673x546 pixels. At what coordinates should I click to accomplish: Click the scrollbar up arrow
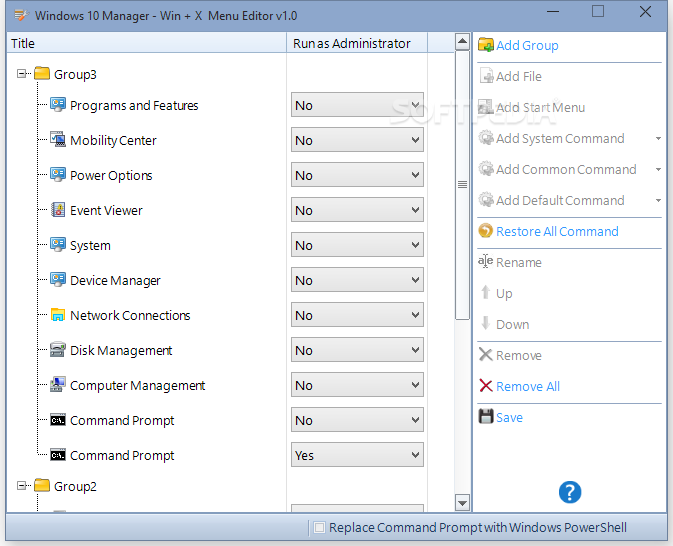pyautogui.click(x=462, y=42)
